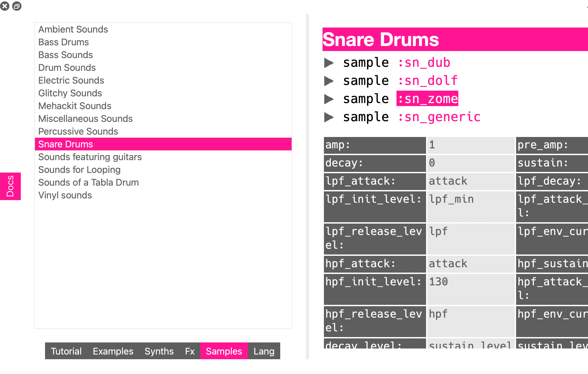This screenshot has height=374, width=588.
Task: Toggle the Docs side tab
Action: coord(10,186)
